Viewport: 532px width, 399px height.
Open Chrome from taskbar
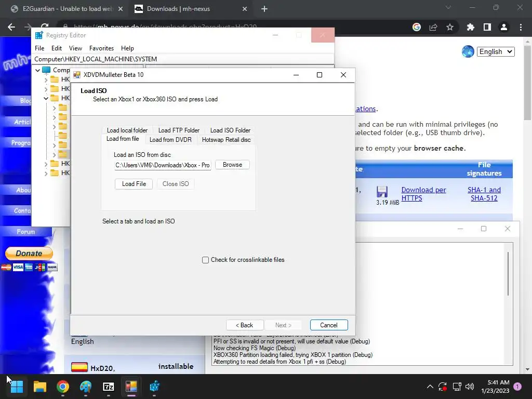[x=63, y=387]
